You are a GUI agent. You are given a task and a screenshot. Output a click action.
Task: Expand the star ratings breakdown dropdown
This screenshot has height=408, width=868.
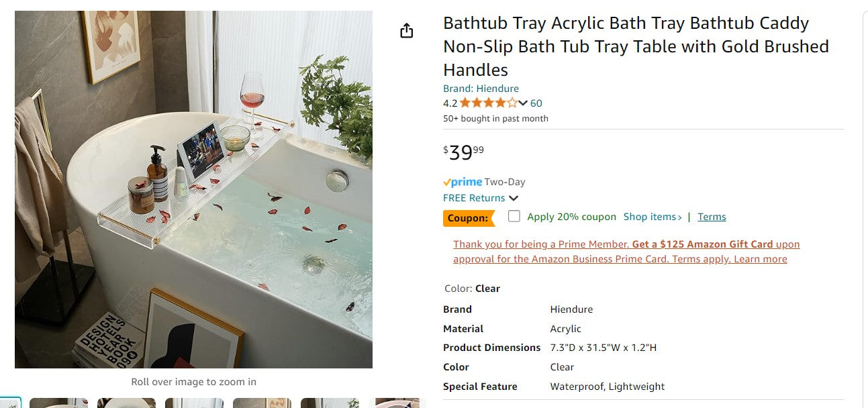523,103
